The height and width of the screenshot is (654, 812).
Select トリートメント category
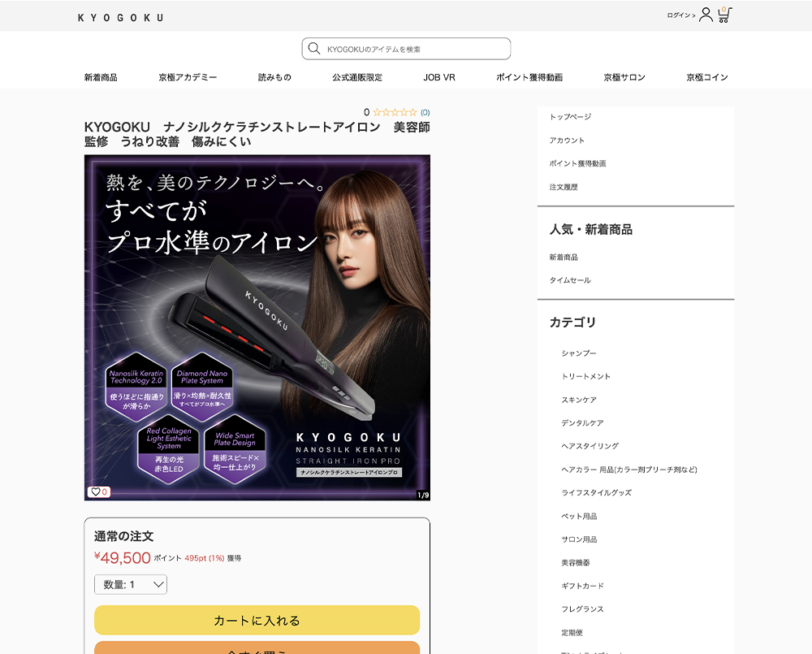(x=585, y=377)
